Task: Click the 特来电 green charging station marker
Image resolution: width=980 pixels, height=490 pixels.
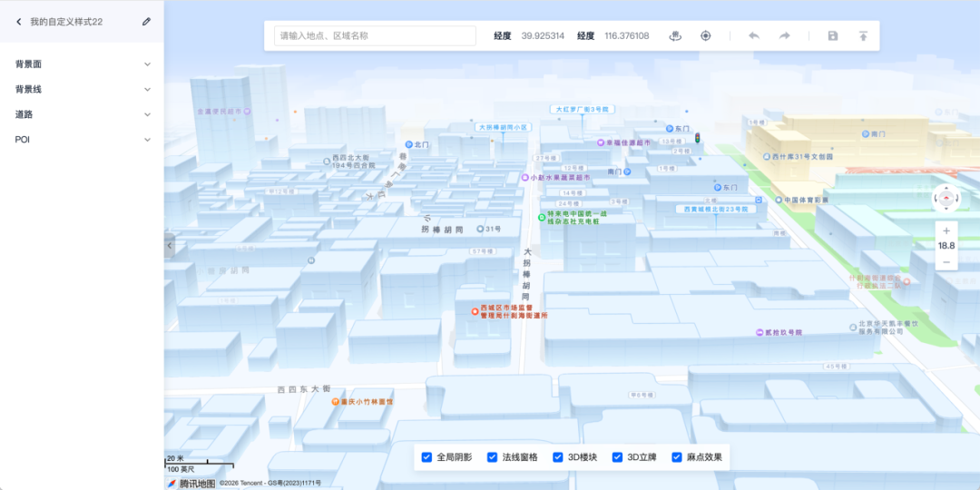Action: [x=542, y=217]
